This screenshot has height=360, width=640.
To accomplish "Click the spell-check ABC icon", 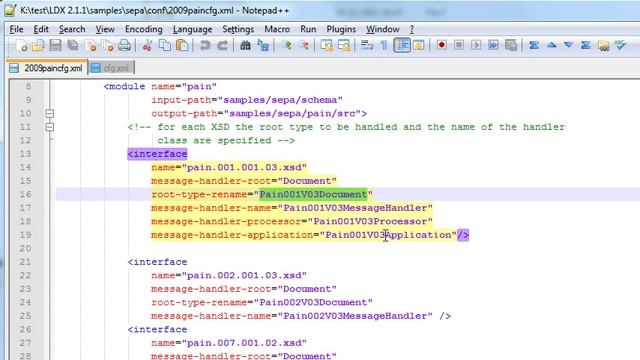I will coord(620,45).
